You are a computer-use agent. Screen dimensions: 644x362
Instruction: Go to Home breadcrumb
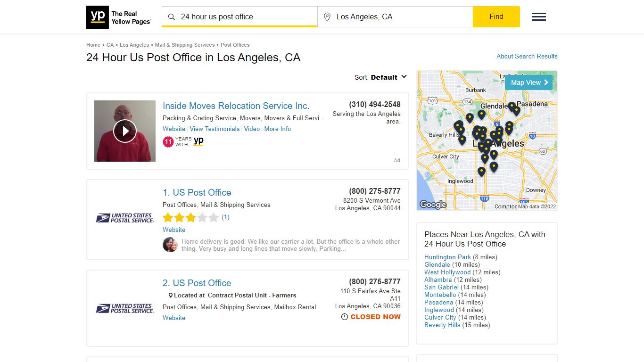coord(93,45)
